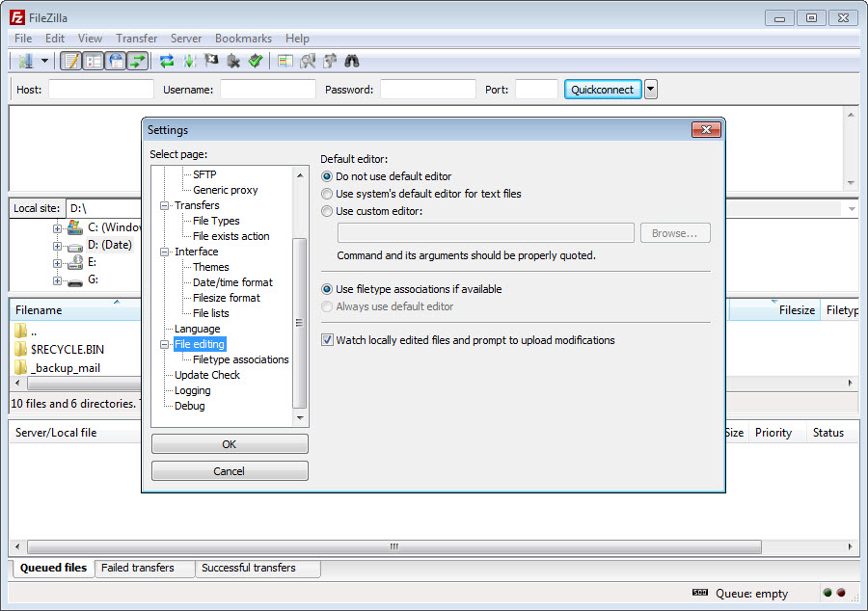Select Themes page in settings tree
This screenshot has height=611, width=868.
[210, 267]
